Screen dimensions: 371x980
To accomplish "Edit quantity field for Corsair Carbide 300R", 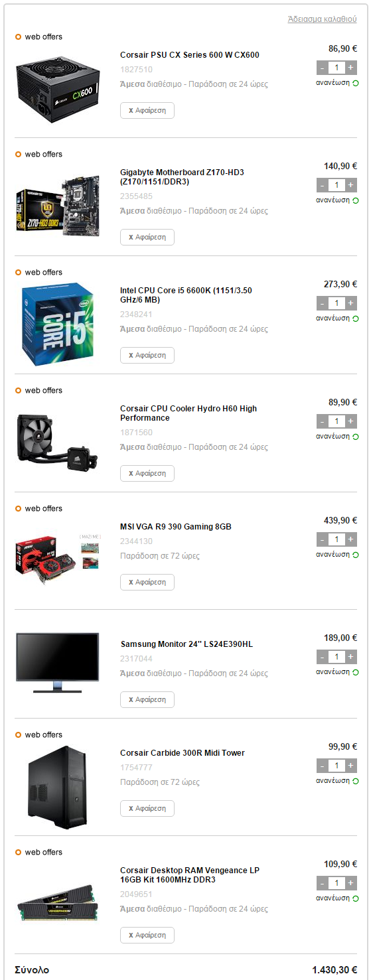I will pyautogui.click(x=336, y=766).
